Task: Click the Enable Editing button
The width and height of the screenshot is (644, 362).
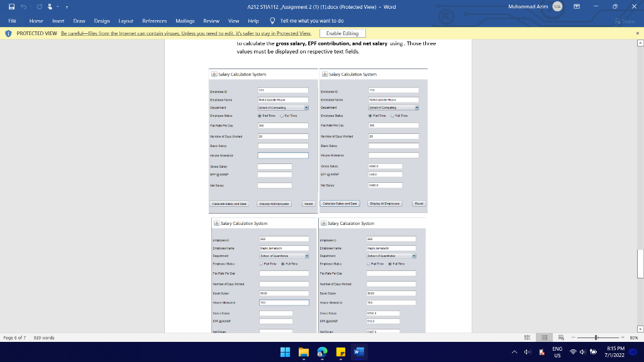Action: (342, 33)
